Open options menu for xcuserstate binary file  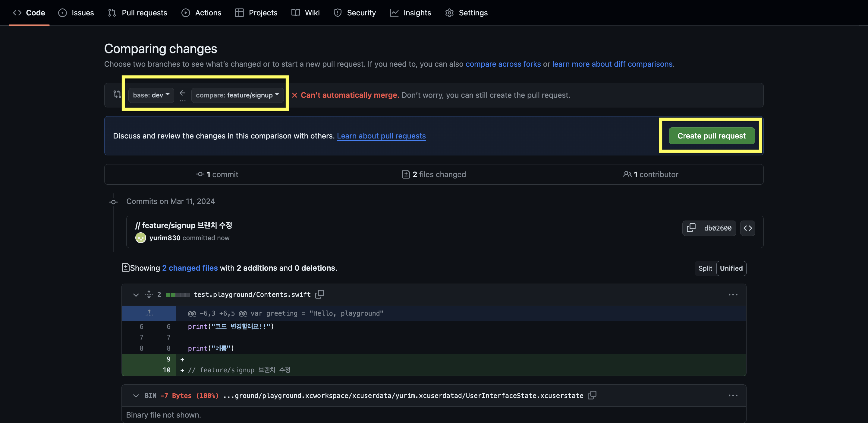coord(733,395)
